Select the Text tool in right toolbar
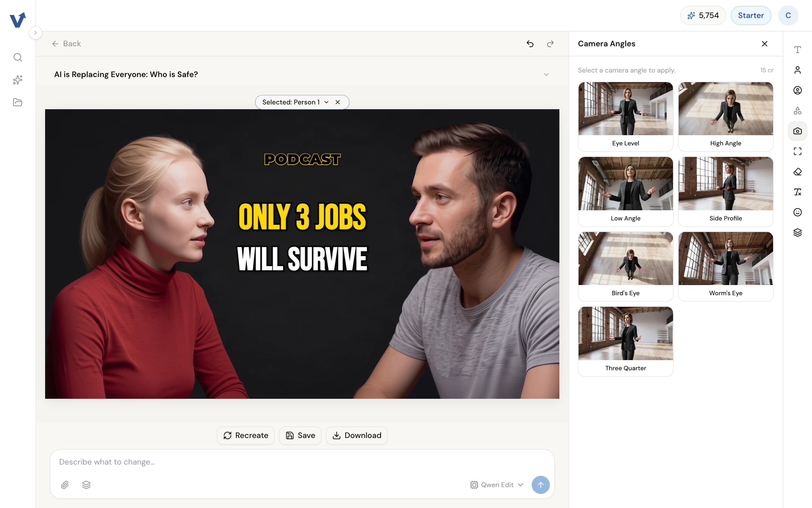 (x=797, y=50)
